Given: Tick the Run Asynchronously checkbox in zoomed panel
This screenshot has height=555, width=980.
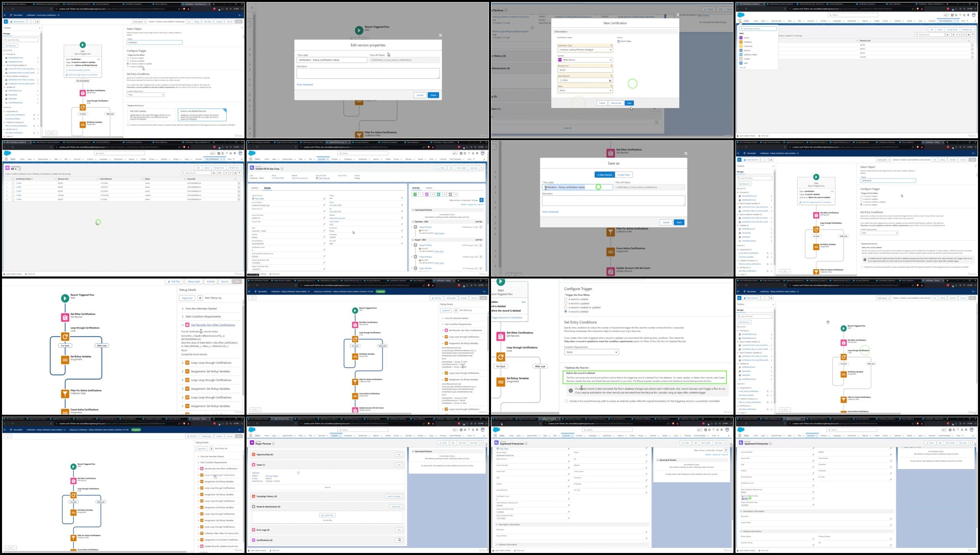Looking at the screenshot, I should click(566, 401).
